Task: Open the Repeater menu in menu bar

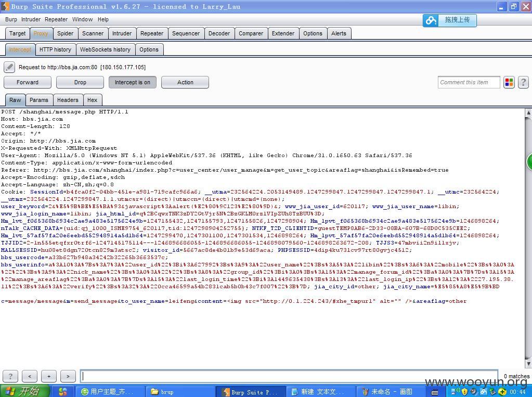Action: (x=56, y=19)
